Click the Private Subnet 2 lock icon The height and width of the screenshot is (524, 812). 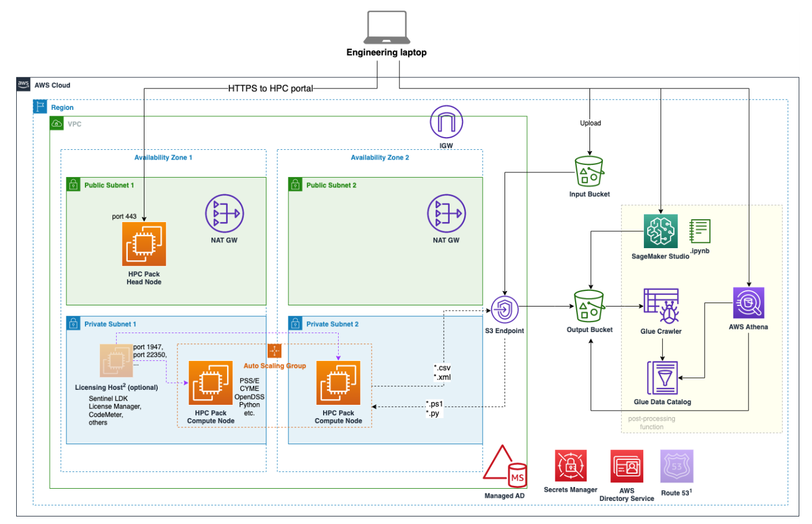pyautogui.click(x=295, y=323)
